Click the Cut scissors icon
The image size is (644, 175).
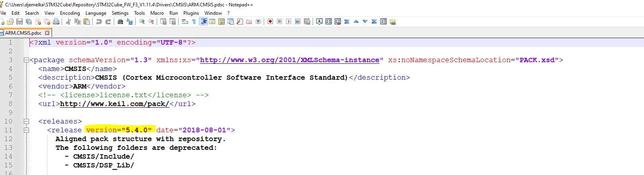68,22
